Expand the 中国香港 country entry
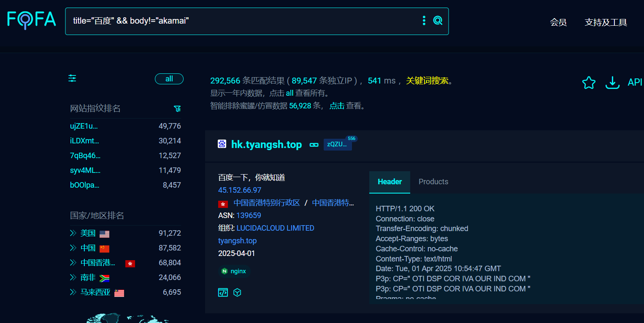Viewport: 644px width, 323px height. [x=73, y=263]
